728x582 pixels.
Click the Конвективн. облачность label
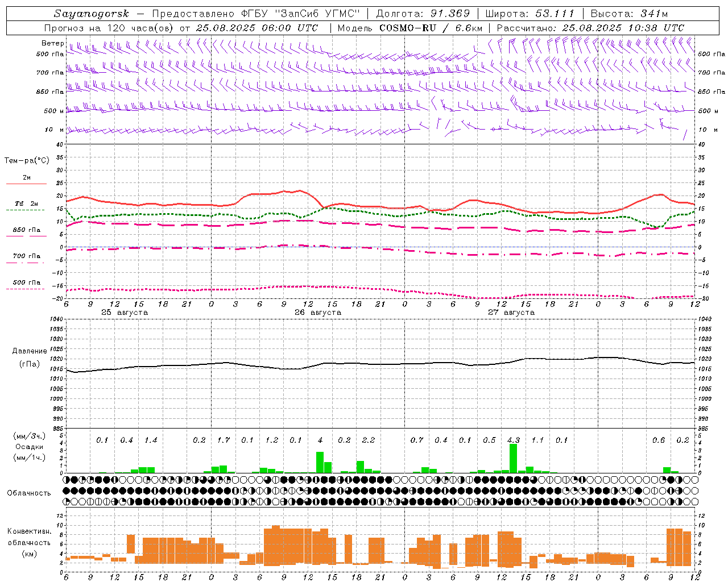[29, 537]
